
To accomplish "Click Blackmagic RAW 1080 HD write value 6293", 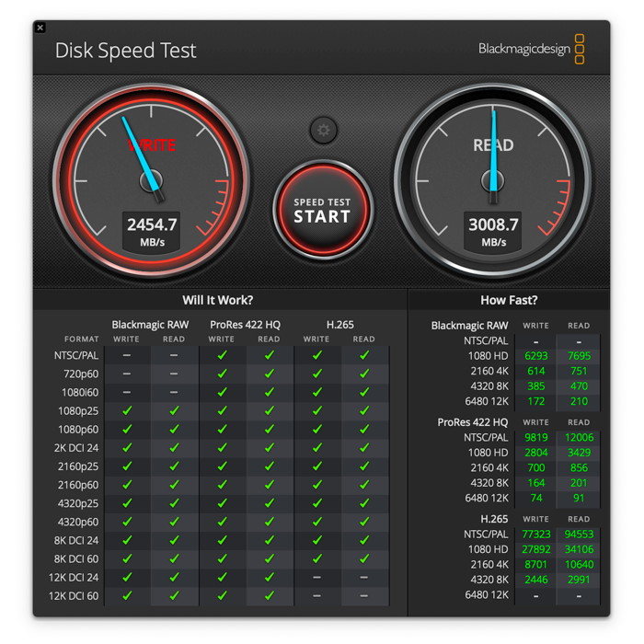I will 536,356.
